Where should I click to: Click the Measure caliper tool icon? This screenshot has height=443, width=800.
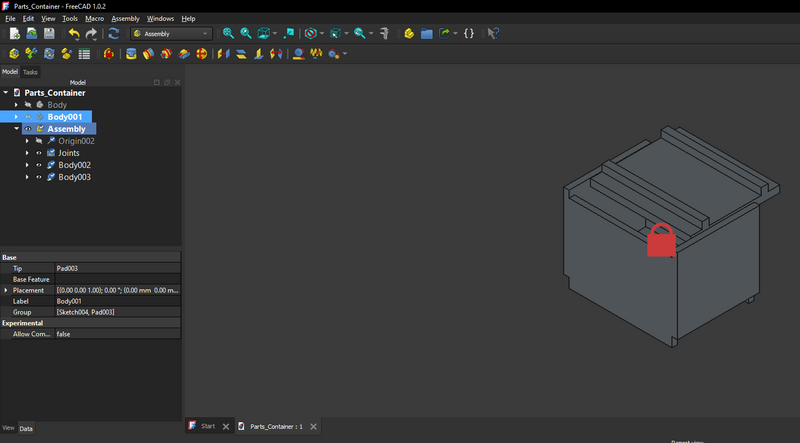point(384,33)
